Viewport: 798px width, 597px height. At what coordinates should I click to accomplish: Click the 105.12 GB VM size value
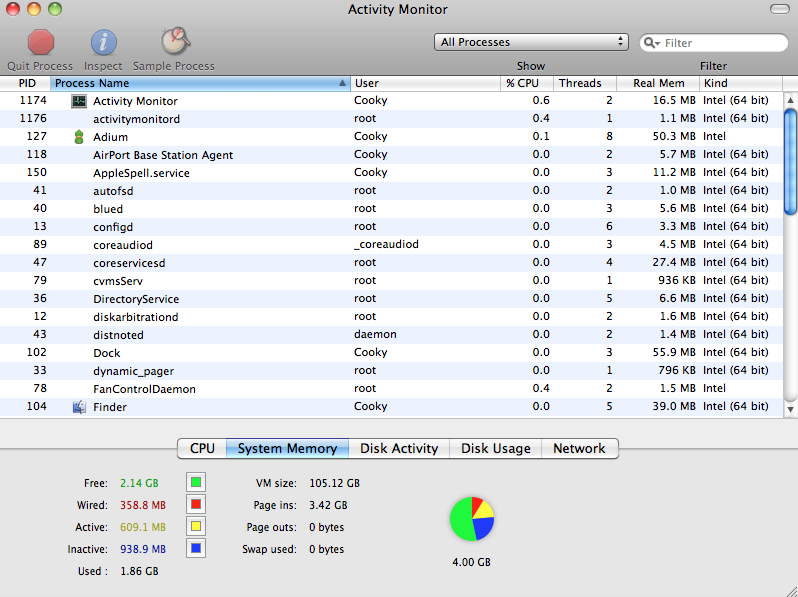pyautogui.click(x=334, y=483)
